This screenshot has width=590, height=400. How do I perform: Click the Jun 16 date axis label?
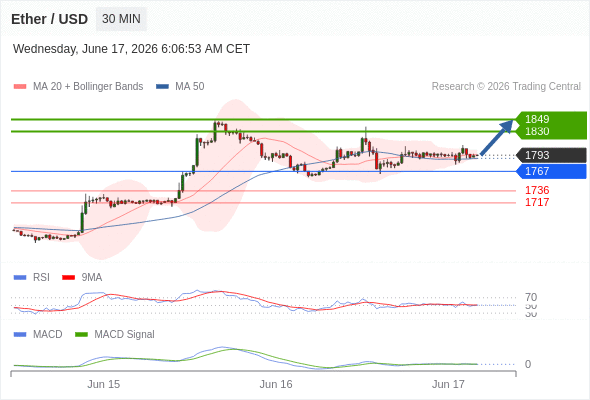tap(276, 384)
